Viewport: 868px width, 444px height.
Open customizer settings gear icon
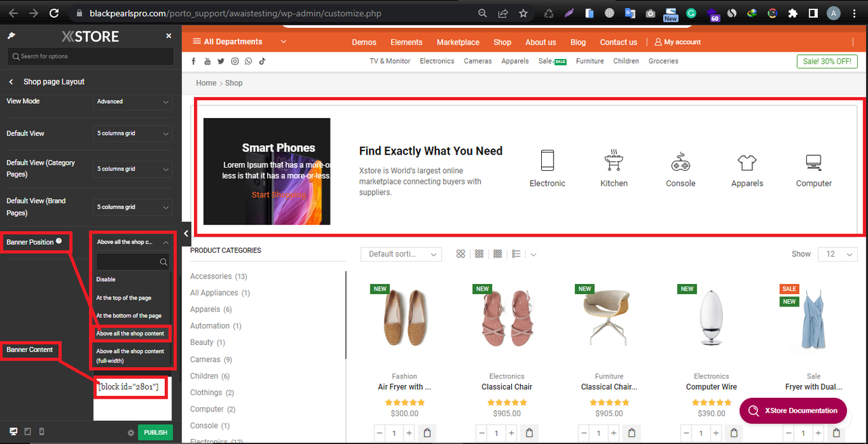[x=131, y=432]
